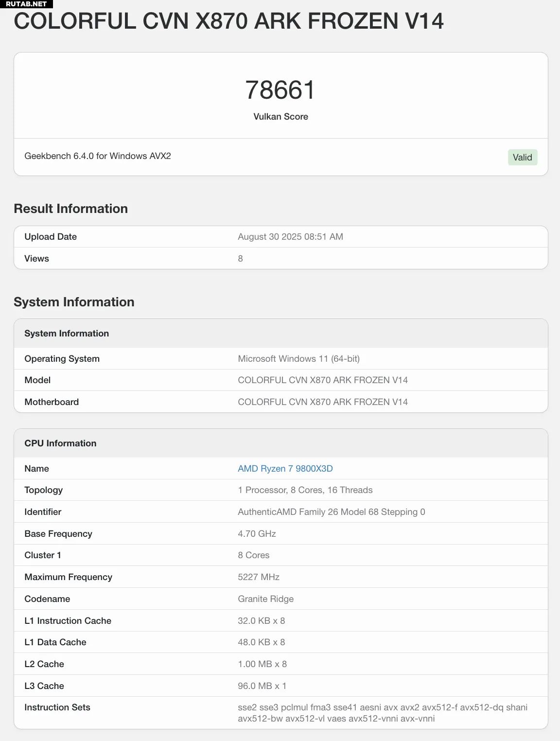Screen dimensions: 560x741
Task: Click the Instruction Sets list text
Action: click(383, 713)
